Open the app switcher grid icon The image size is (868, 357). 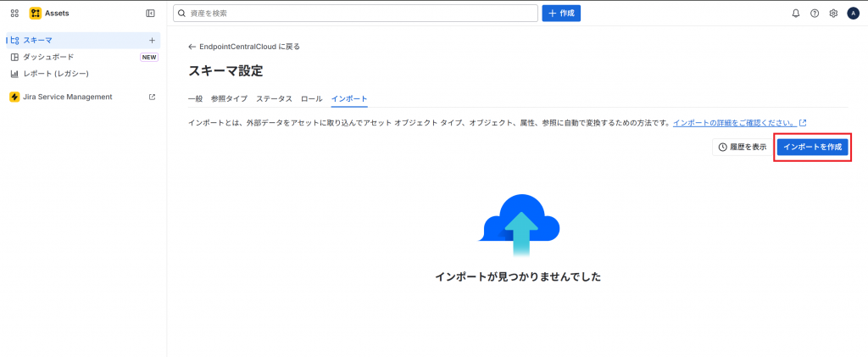pos(15,14)
